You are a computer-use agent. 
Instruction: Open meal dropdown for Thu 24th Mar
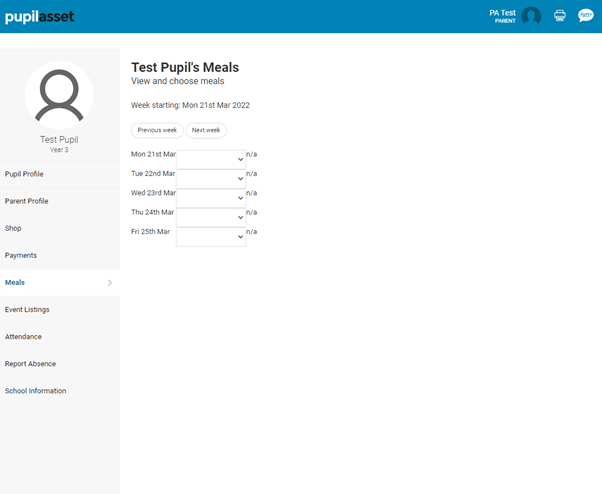tap(211, 217)
